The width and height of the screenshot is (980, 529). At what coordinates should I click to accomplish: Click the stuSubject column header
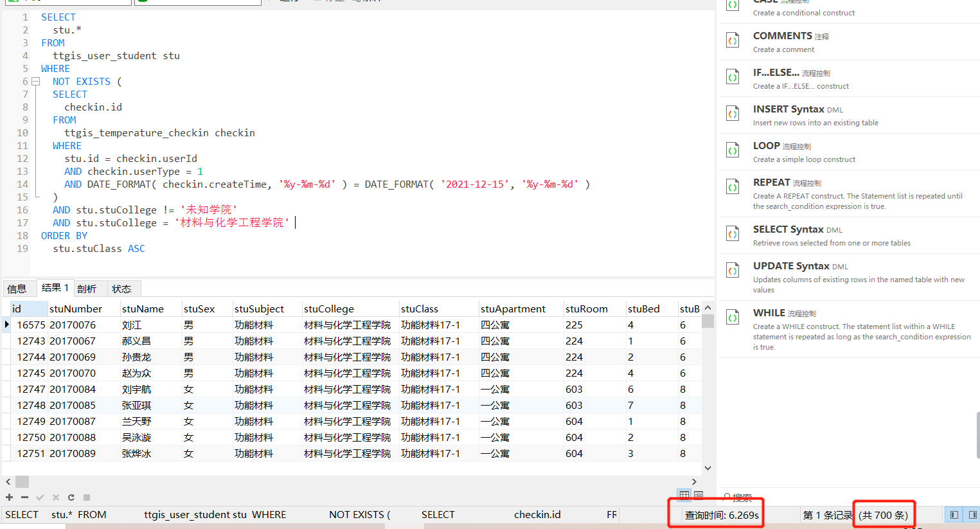(267, 309)
